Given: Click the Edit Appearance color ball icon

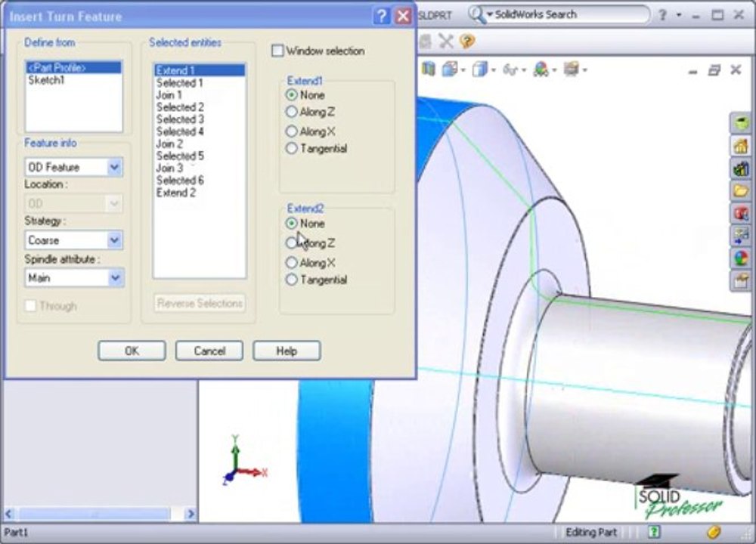Looking at the screenshot, I should pyautogui.click(x=541, y=70).
